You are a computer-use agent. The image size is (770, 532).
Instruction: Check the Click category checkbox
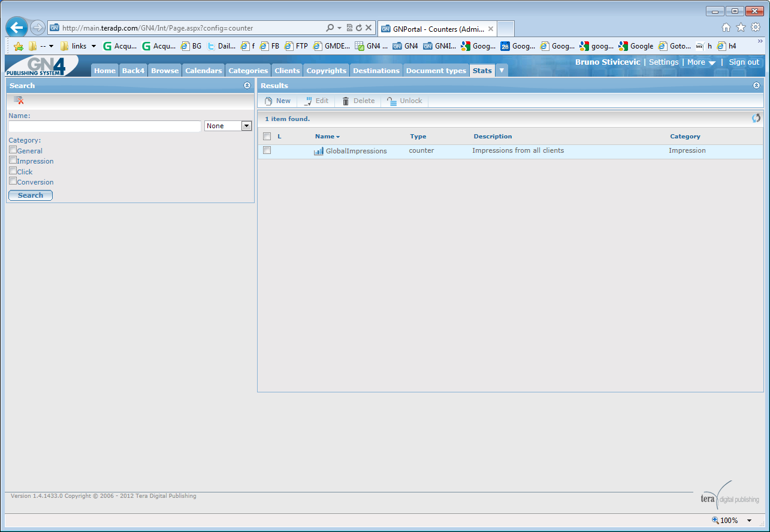(13, 171)
